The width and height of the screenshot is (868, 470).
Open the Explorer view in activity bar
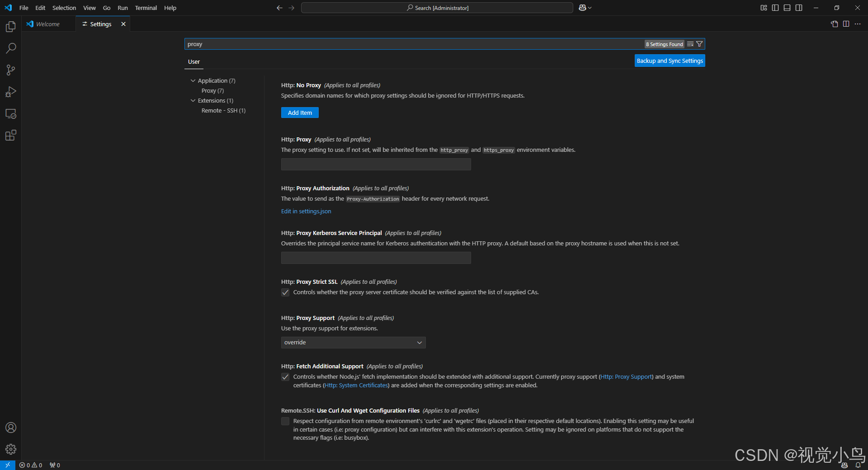11,27
